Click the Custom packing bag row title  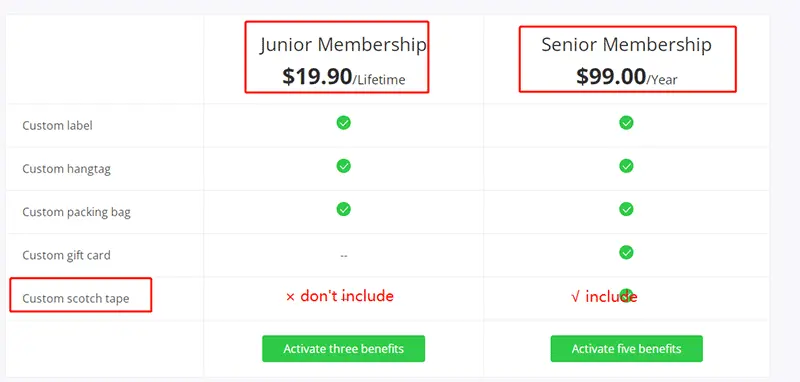tap(77, 212)
